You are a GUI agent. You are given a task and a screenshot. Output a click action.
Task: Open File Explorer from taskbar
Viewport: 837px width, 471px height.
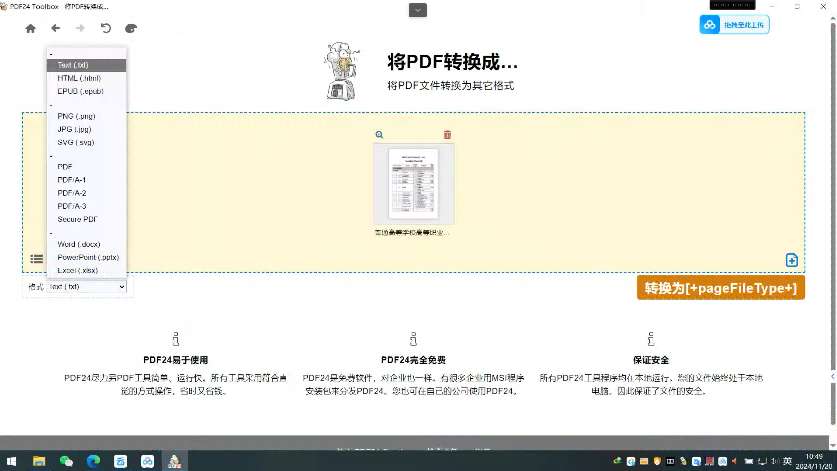click(x=39, y=461)
